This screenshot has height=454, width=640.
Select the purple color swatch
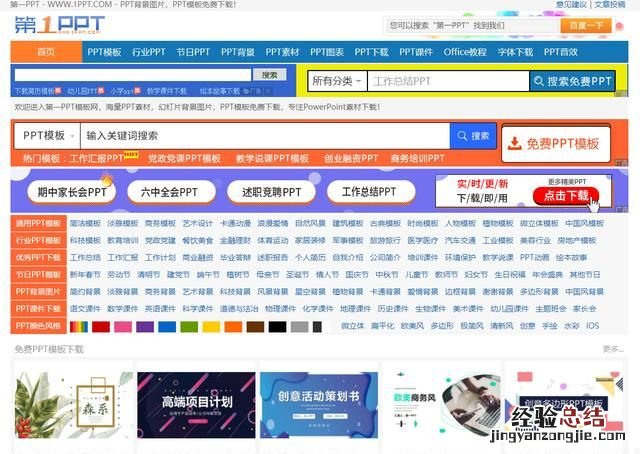[x=145, y=326]
